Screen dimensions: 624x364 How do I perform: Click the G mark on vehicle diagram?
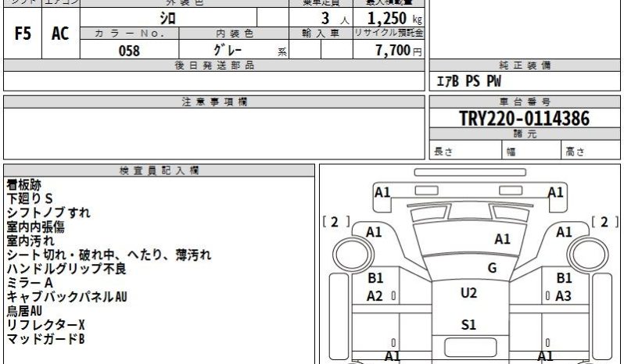click(493, 268)
